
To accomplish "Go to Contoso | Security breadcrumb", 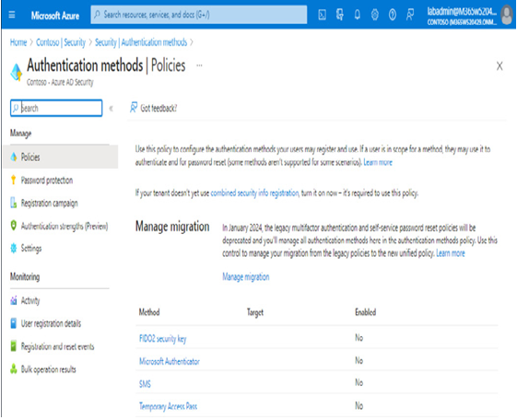I will (x=61, y=42).
